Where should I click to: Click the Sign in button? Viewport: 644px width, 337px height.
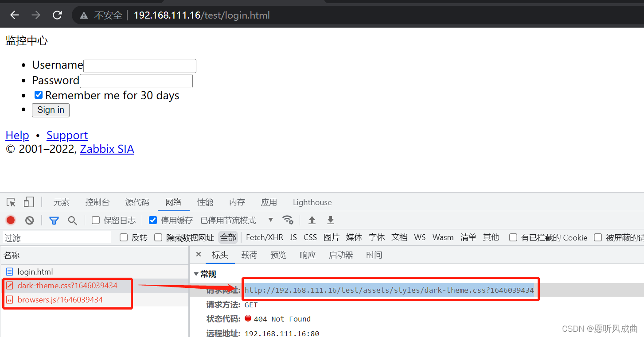coord(51,110)
